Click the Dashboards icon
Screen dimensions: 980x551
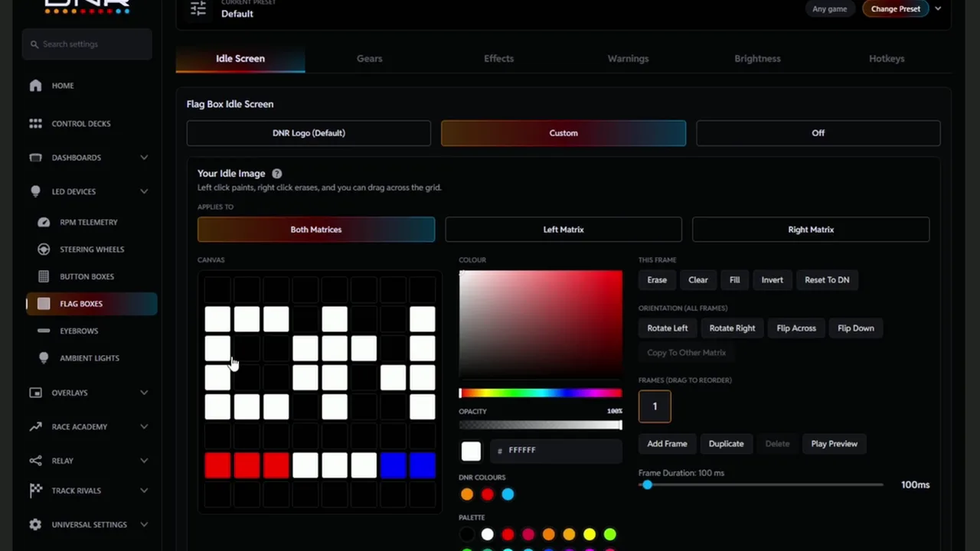[35, 158]
